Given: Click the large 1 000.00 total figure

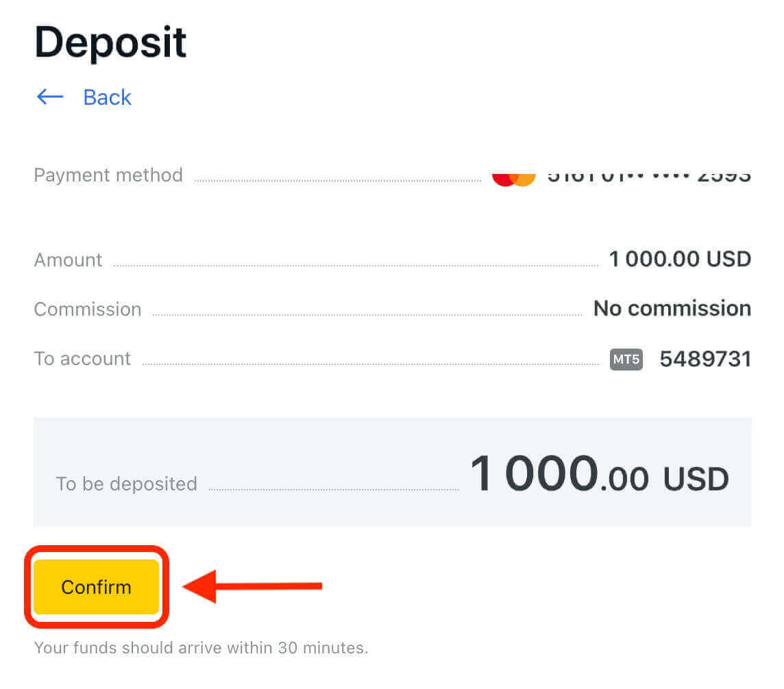Looking at the screenshot, I should pyautogui.click(x=559, y=475).
